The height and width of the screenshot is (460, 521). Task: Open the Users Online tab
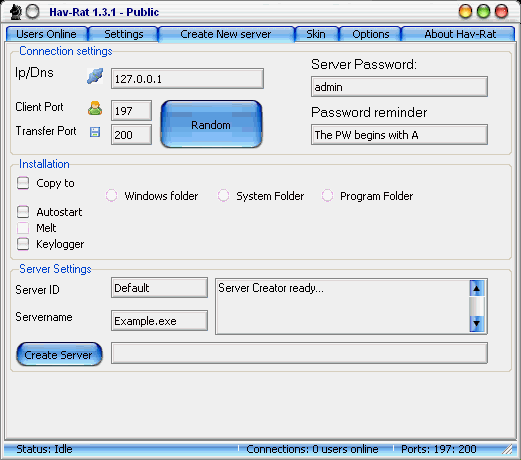pyautogui.click(x=47, y=34)
